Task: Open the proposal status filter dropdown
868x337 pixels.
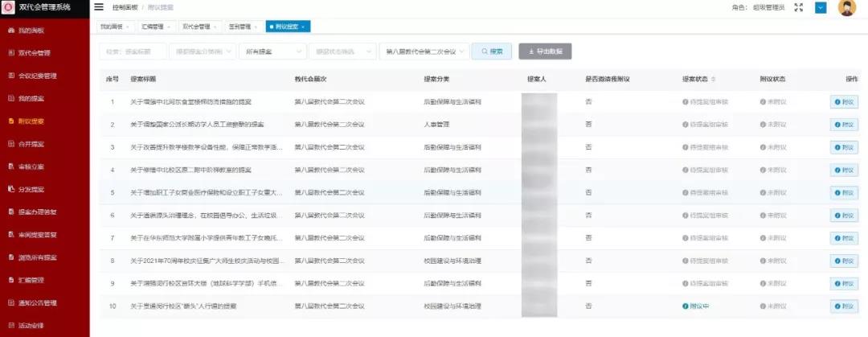Action: coord(341,51)
